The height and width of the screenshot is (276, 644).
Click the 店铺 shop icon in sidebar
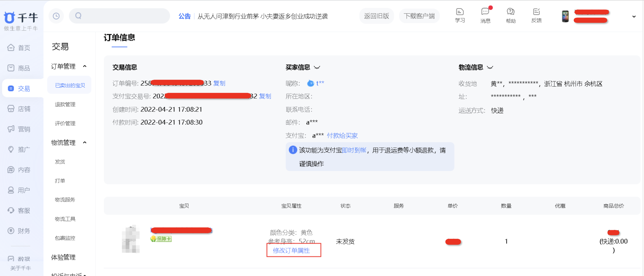click(11, 109)
